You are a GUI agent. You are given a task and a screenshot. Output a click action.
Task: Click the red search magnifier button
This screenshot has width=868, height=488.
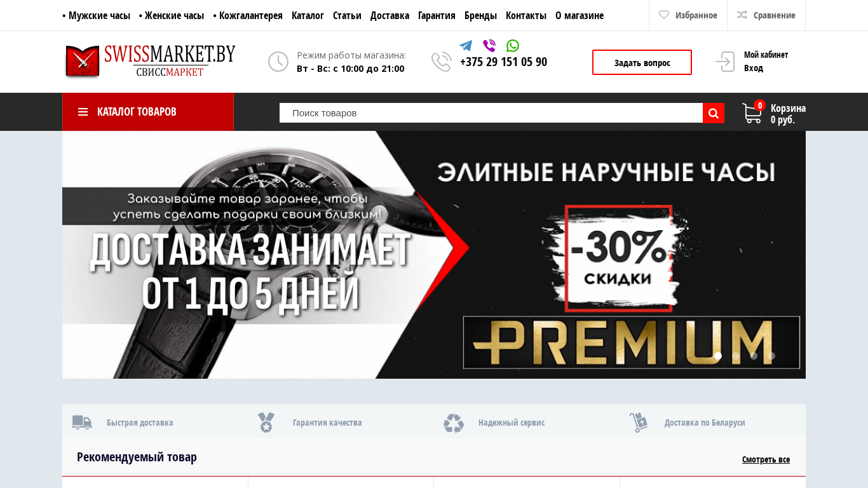point(714,113)
